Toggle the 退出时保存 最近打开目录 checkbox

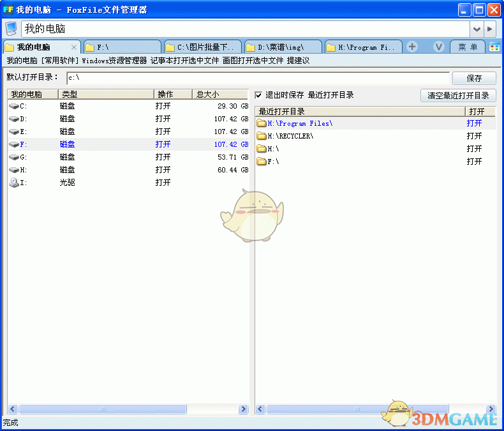[258, 95]
